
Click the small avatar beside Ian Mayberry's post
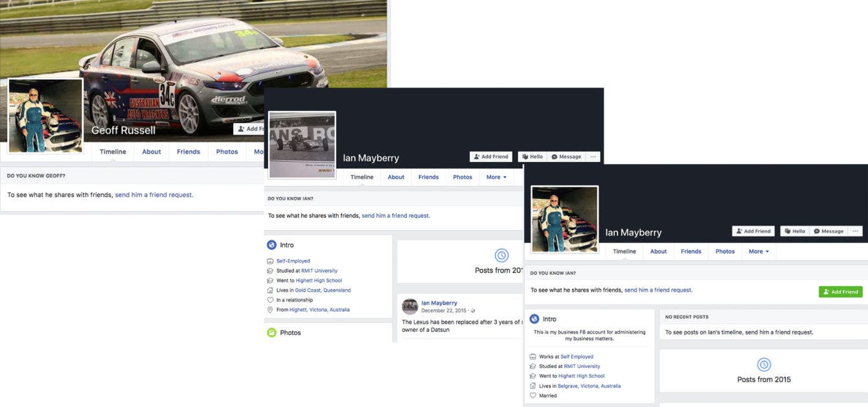click(x=409, y=307)
